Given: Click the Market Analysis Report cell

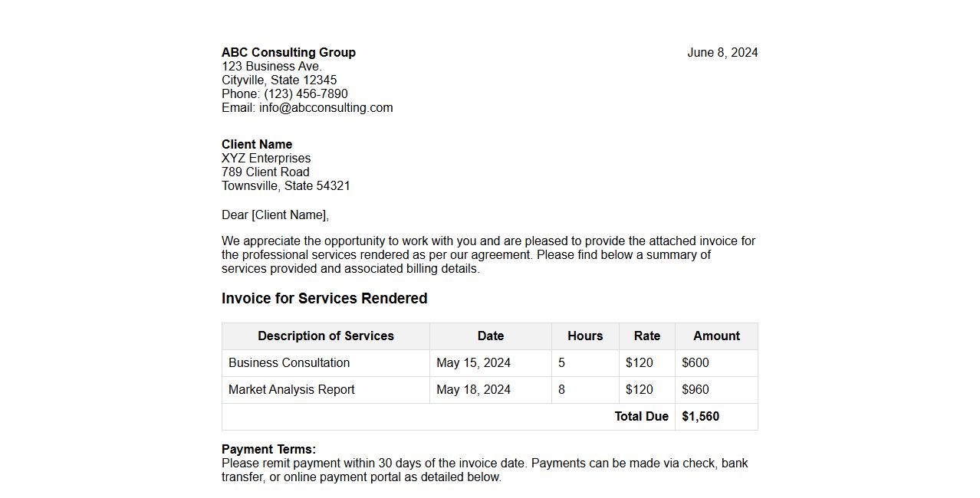Looking at the screenshot, I should pyautogui.click(x=291, y=390).
